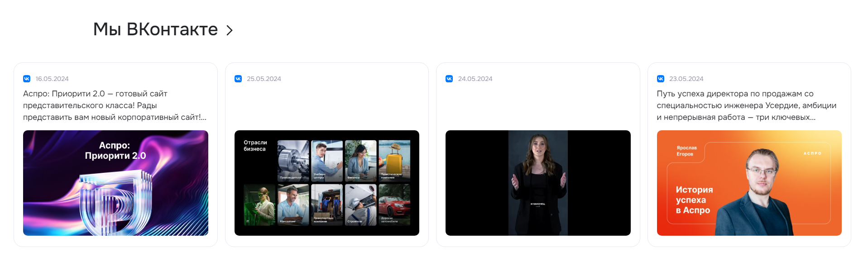
Task: Click VK icon on the 25.05.2024 post
Action: pos(238,79)
